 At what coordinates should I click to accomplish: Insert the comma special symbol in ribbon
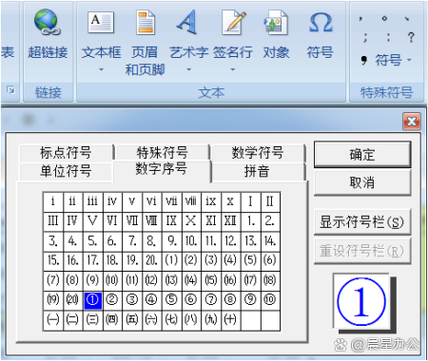point(361,19)
